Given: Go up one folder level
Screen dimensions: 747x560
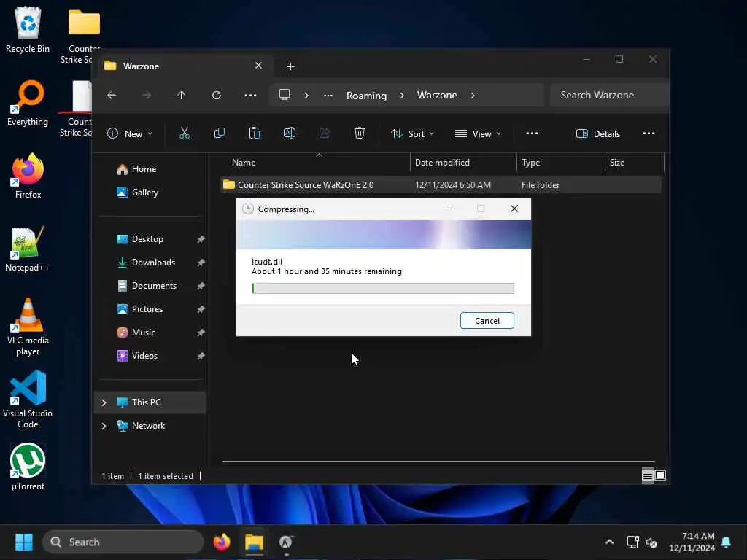Looking at the screenshot, I should pos(181,96).
